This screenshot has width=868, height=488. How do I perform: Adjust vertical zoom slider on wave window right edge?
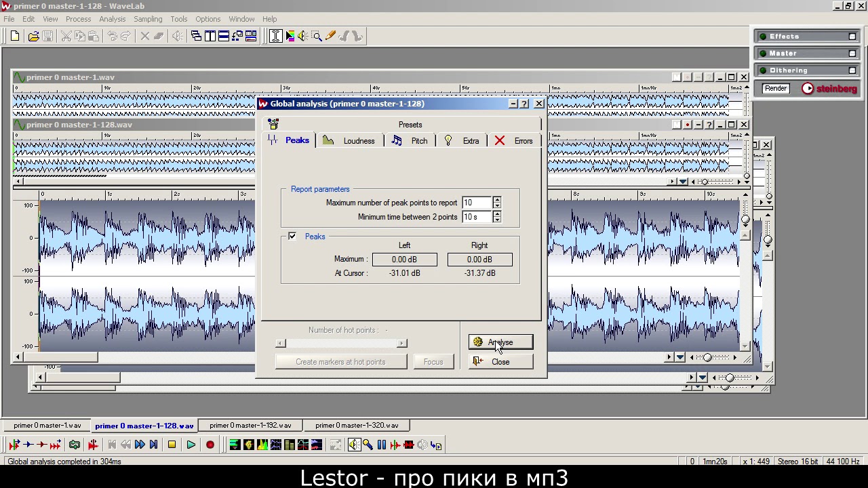click(745, 219)
